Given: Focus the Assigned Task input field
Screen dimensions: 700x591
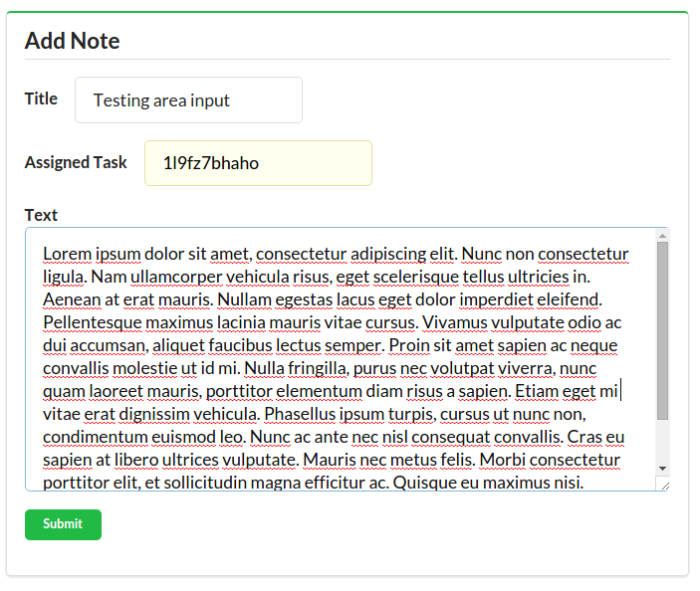Looking at the screenshot, I should (258, 163).
